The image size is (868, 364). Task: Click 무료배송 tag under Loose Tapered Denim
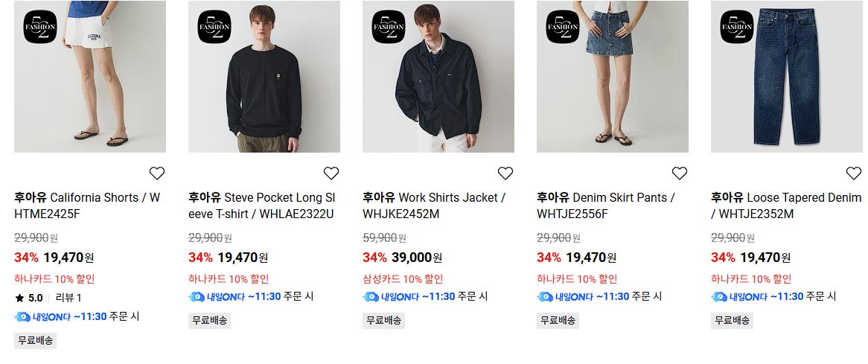732,320
